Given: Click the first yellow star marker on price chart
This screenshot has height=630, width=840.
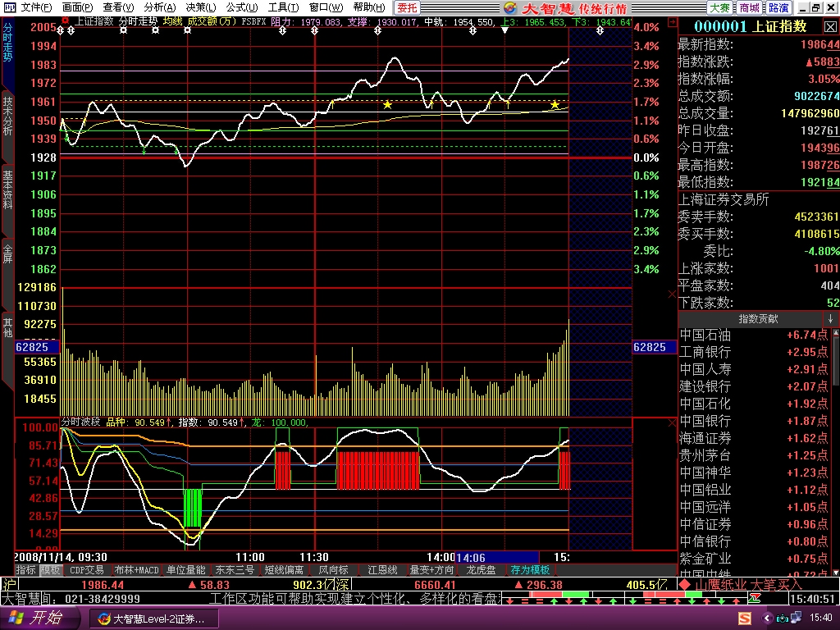Looking at the screenshot, I should 387,104.
